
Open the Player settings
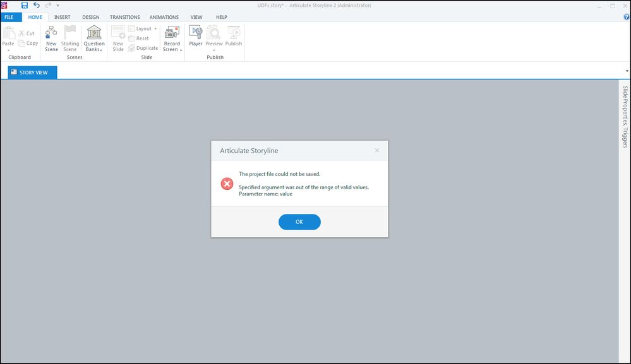tap(196, 33)
